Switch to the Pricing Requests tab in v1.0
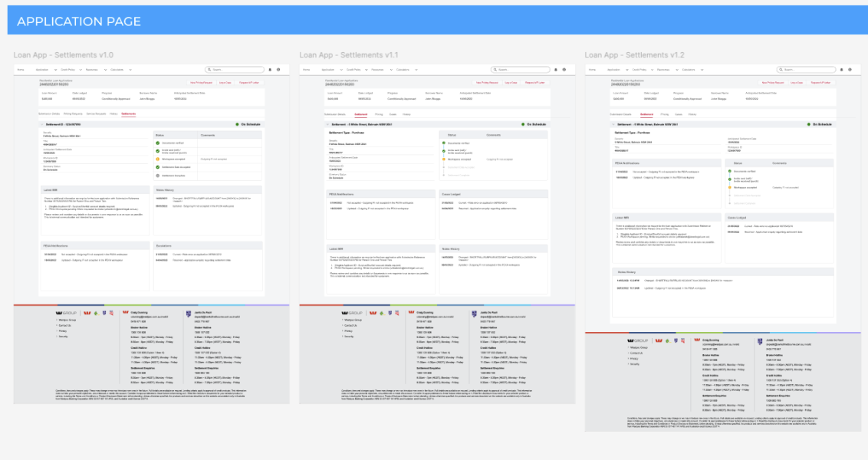868x460 pixels. [73, 114]
